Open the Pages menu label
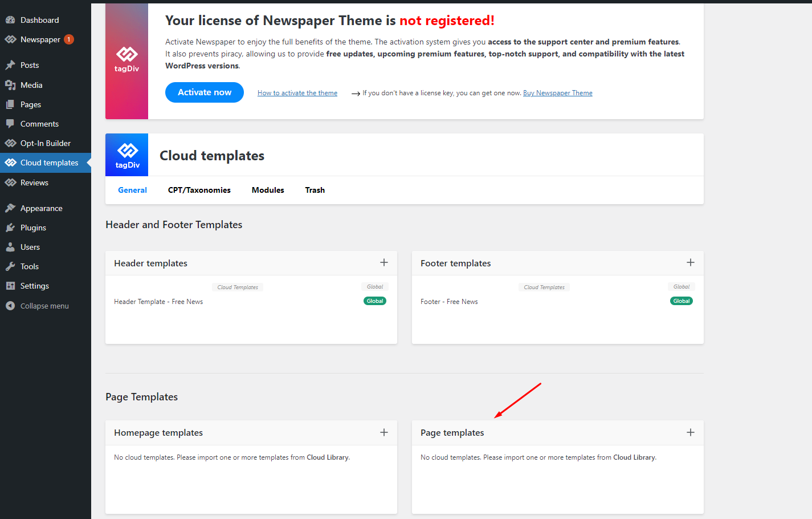 pos(31,104)
